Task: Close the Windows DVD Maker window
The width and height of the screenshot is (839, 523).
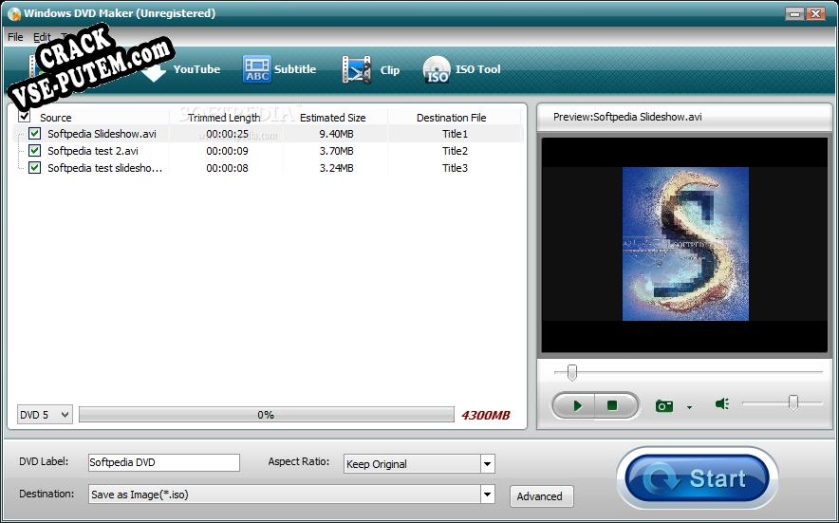Action: (815, 13)
